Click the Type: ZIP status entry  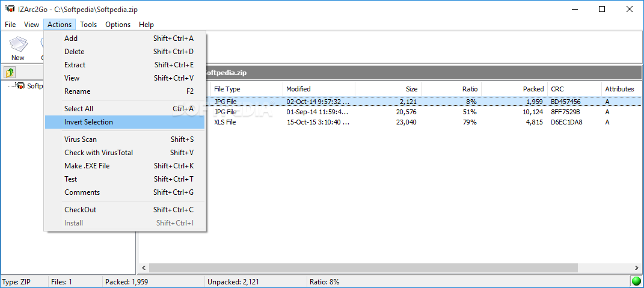pos(16,282)
